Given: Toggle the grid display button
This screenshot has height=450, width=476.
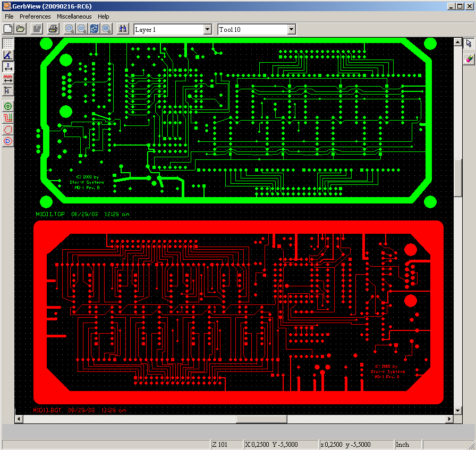Looking at the screenshot, I should point(8,44).
